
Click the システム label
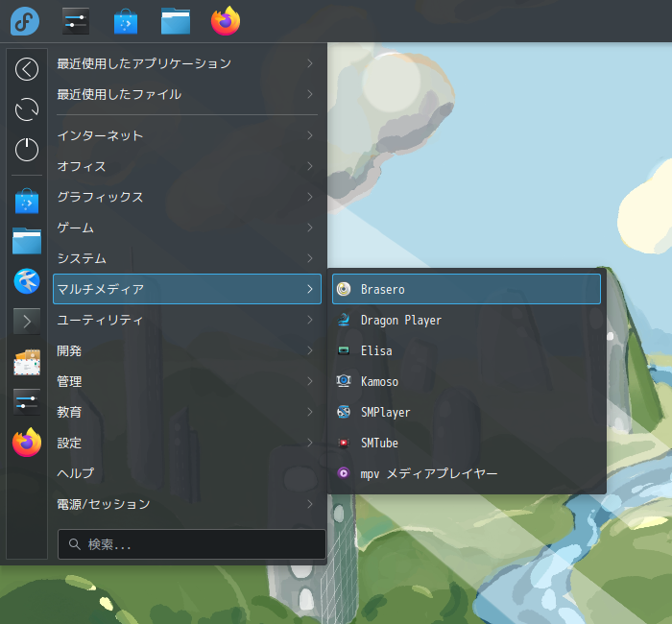point(82,258)
